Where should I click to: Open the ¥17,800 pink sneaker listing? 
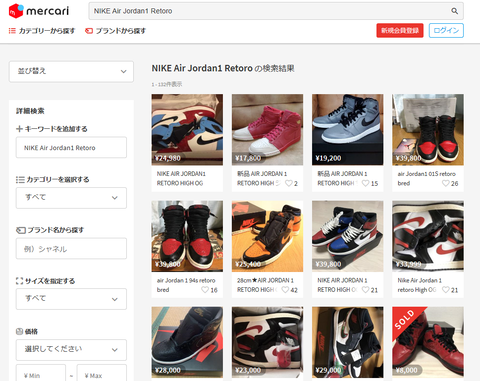click(x=267, y=130)
